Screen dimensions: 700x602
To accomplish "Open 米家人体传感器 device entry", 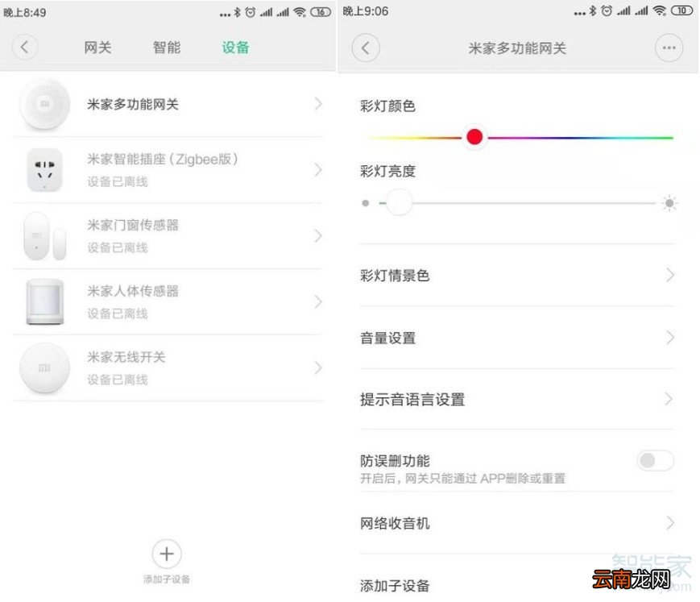I will [x=168, y=302].
